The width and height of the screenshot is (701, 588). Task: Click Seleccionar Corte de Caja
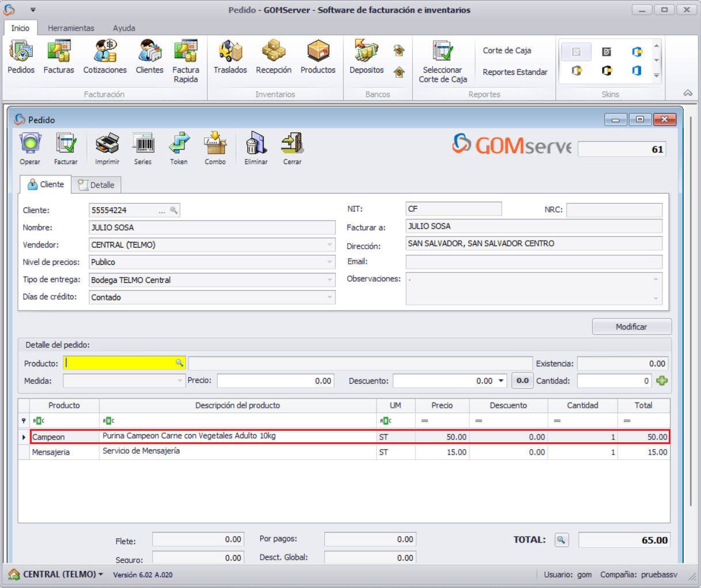coord(442,62)
